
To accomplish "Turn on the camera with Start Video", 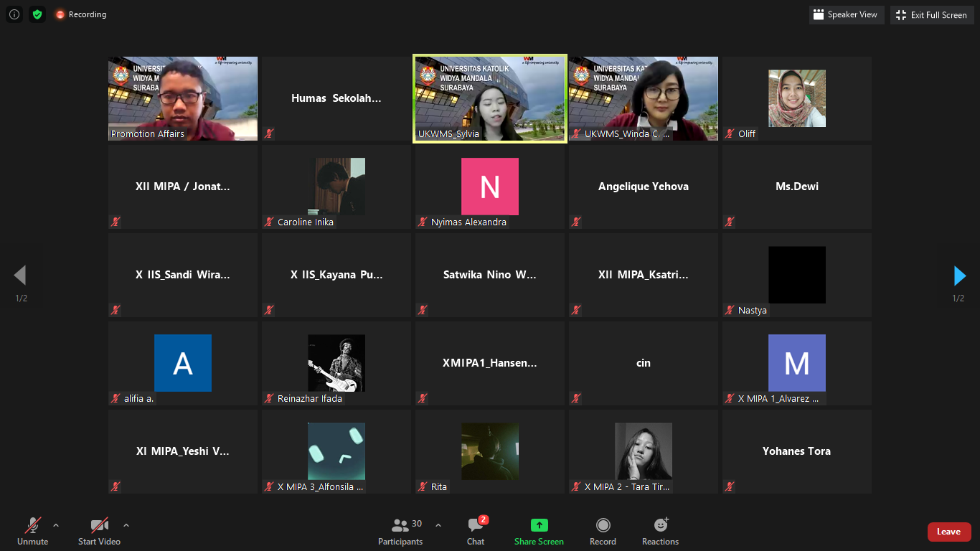I will 99,532.
